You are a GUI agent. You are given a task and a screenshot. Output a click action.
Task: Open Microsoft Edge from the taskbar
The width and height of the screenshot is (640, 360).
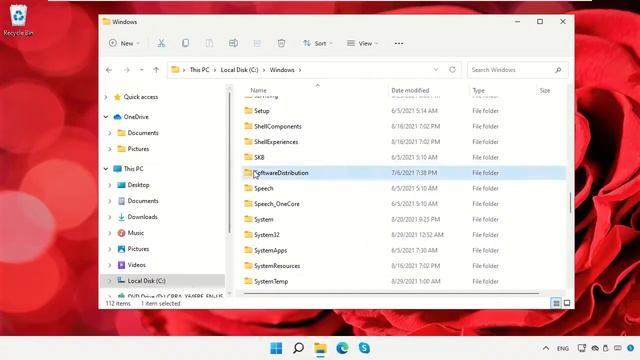point(342,348)
